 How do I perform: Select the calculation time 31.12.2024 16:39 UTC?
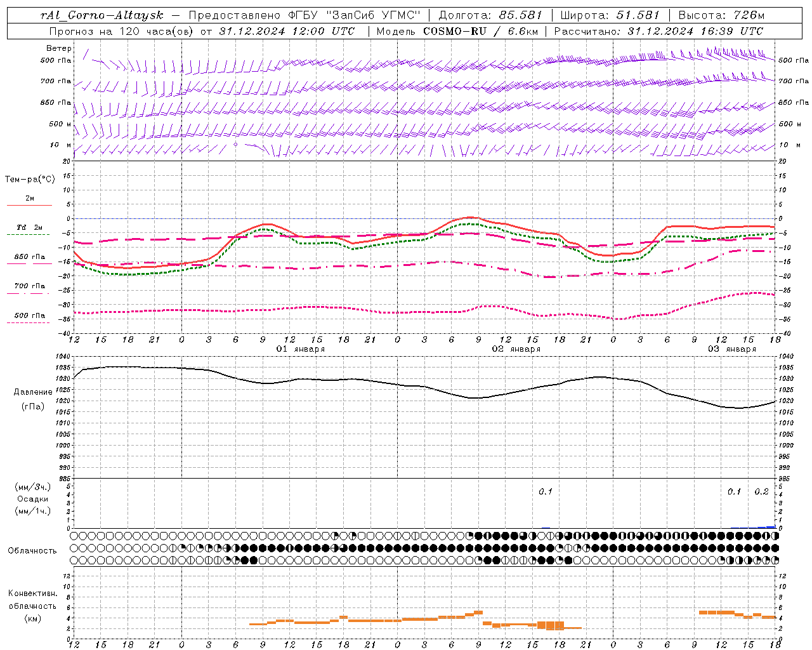point(695,31)
